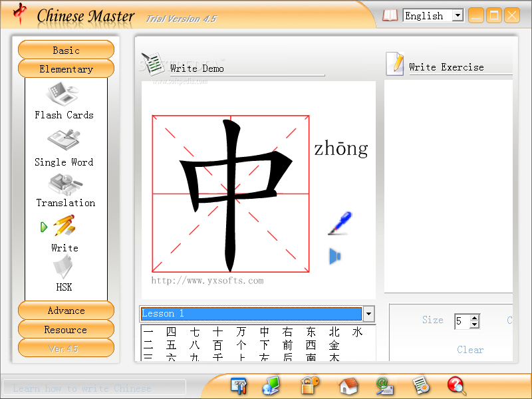Click the Write Demo heading

pos(197,68)
